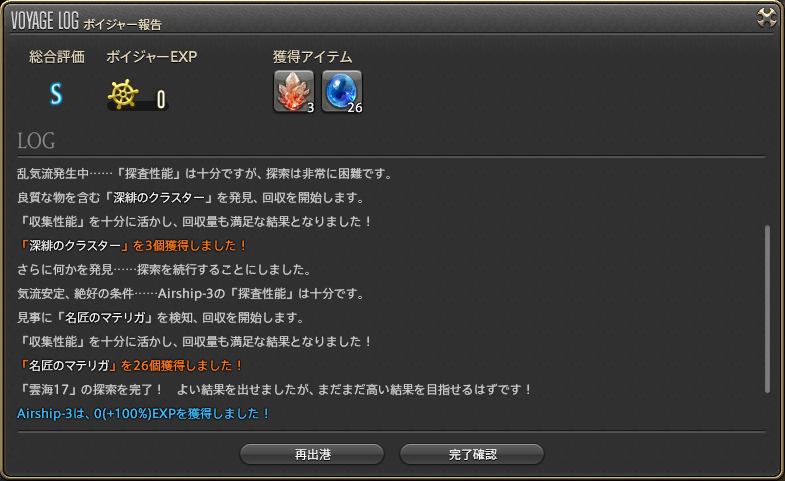Screen dimensions: 785x481
Task: Click the 総合評価 label
Action: pos(57,57)
